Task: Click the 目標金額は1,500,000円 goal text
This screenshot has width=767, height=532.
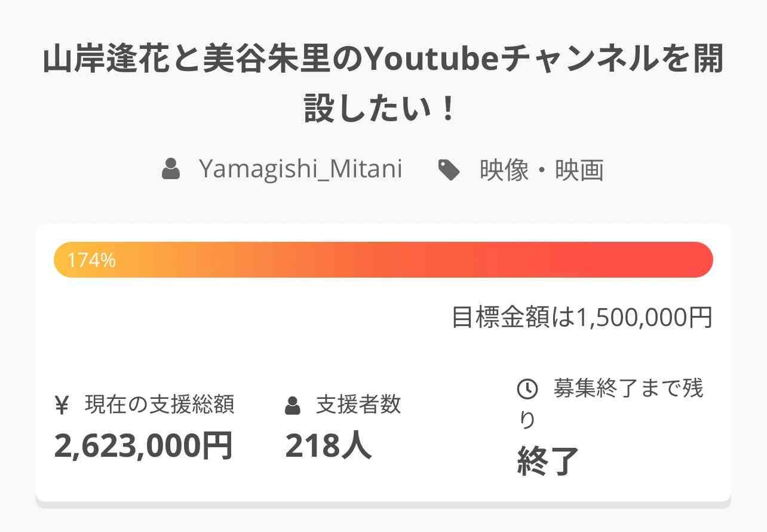Action: (x=582, y=317)
